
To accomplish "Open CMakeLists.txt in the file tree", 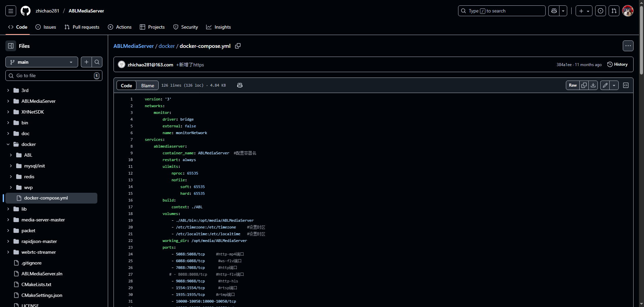I will coord(36,284).
